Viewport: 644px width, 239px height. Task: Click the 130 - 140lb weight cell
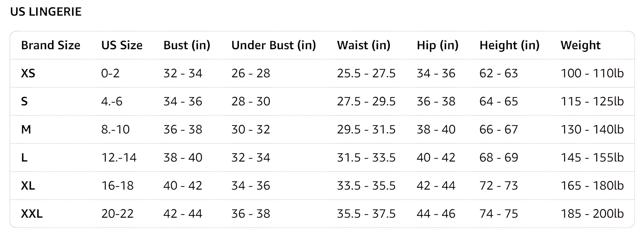click(x=592, y=130)
